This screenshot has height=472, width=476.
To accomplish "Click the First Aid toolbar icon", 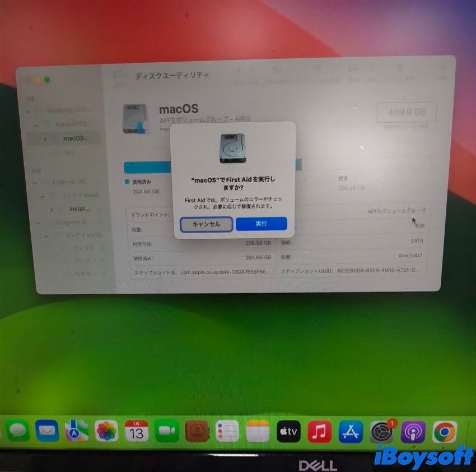I will [x=276, y=71].
